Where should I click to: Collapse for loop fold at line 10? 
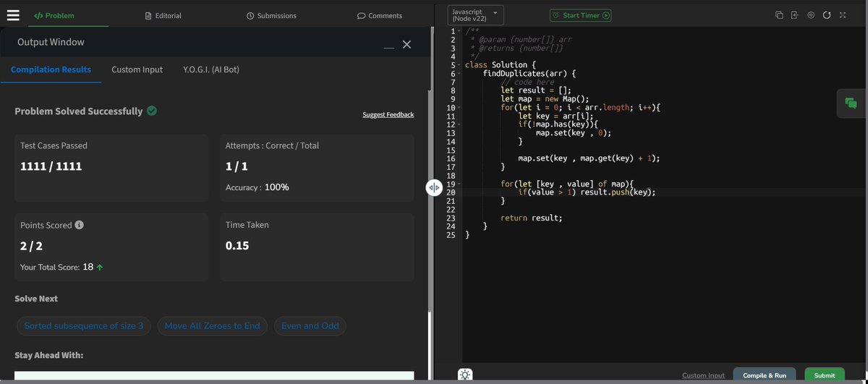tap(459, 108)
